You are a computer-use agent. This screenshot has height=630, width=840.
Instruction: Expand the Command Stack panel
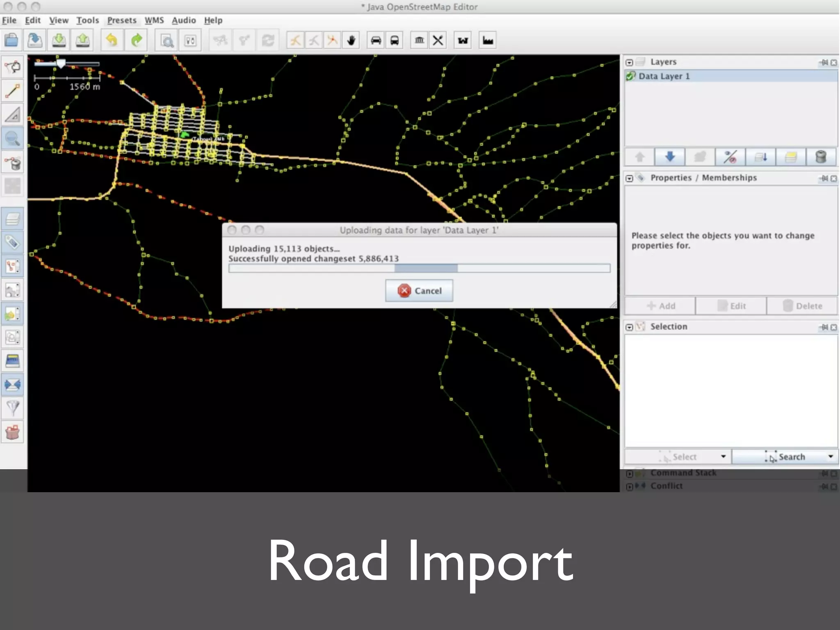coord(629,474)
